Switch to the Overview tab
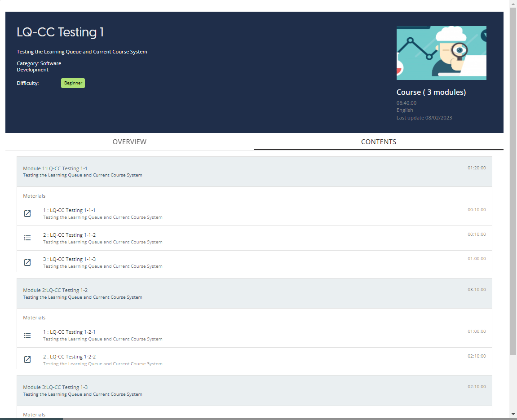The height and width of the screenshot is (420, 517). click(x=129, y=141)
